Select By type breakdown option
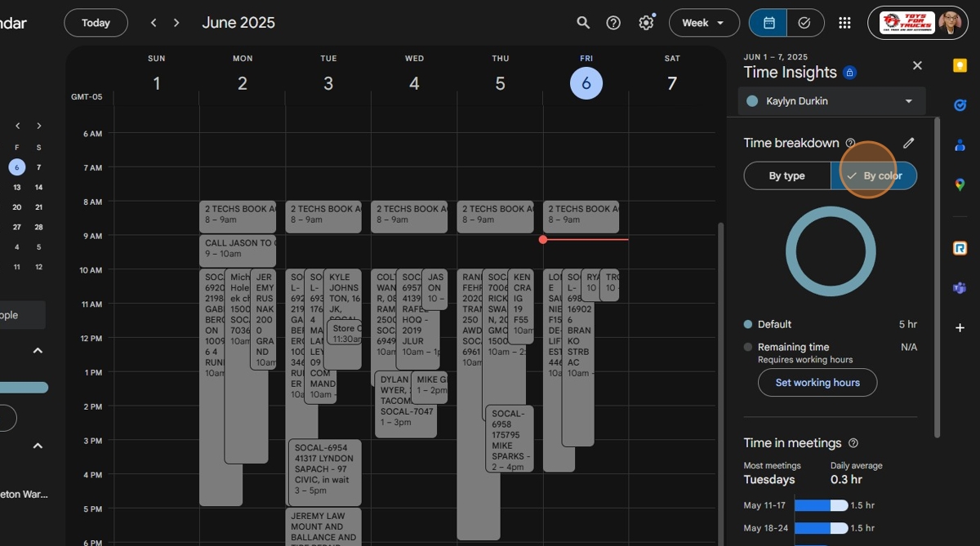The image size is (980, 546). [x=787, y=175]
